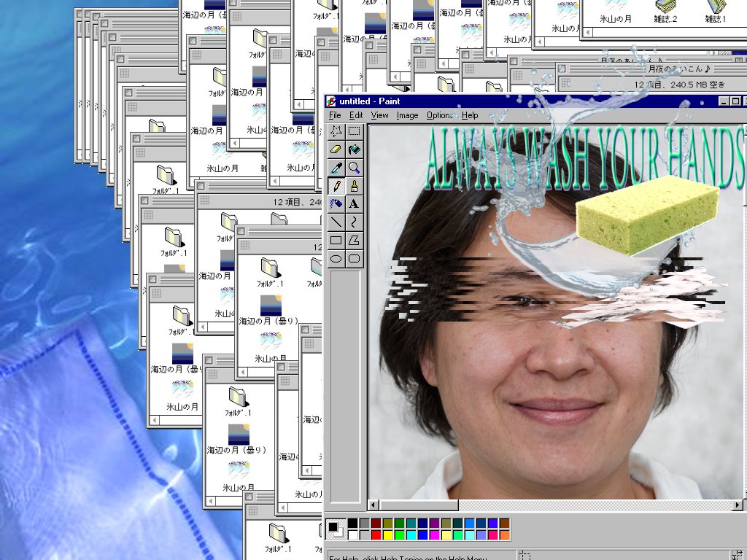This screenshot has width=747, height=560.
Task: Click the canvas scrollbar right arrow in Paint
Action: (x=738, y=505)
